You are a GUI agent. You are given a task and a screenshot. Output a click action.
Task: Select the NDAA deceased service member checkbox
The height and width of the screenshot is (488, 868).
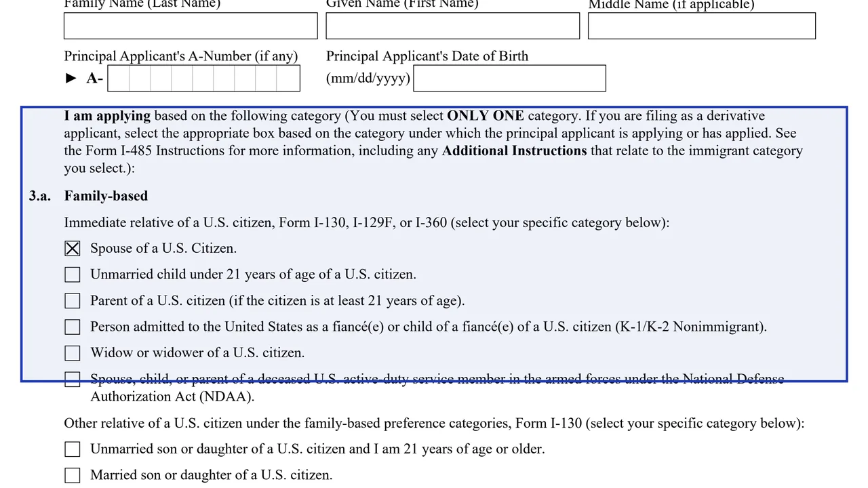73,379
